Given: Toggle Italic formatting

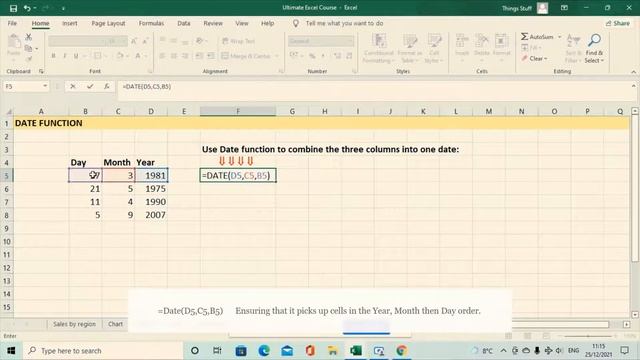Looking at the screenshot, I should pyautogui.click(x=64, y=56).
